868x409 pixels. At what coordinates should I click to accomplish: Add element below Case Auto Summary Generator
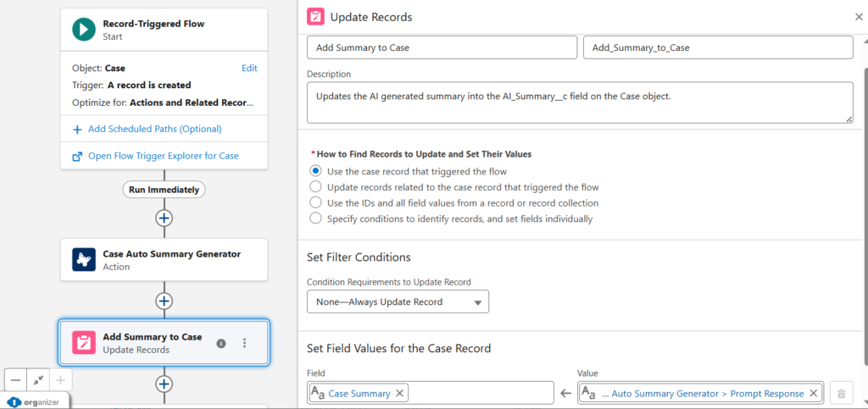pos(164,301)
